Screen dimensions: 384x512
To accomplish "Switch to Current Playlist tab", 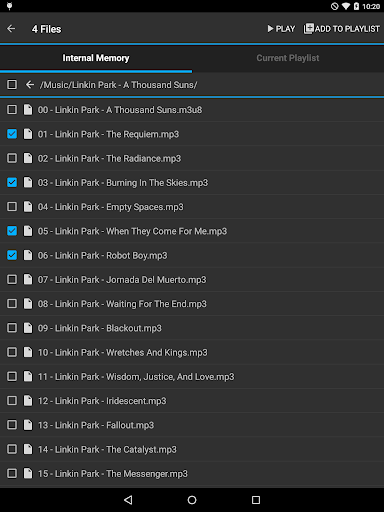I will point(288,58).
